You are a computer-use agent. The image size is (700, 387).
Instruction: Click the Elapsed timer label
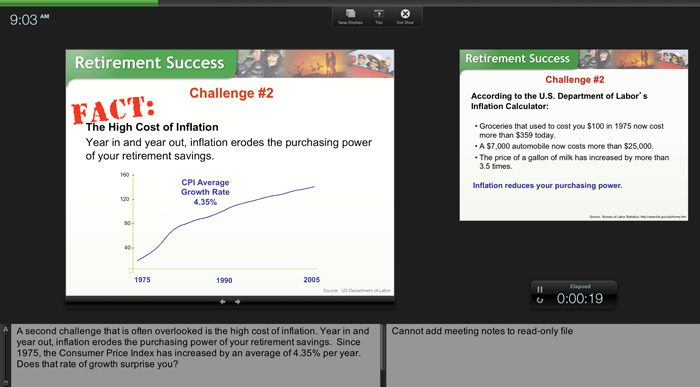pyautogui.click(x=580, y=287)
